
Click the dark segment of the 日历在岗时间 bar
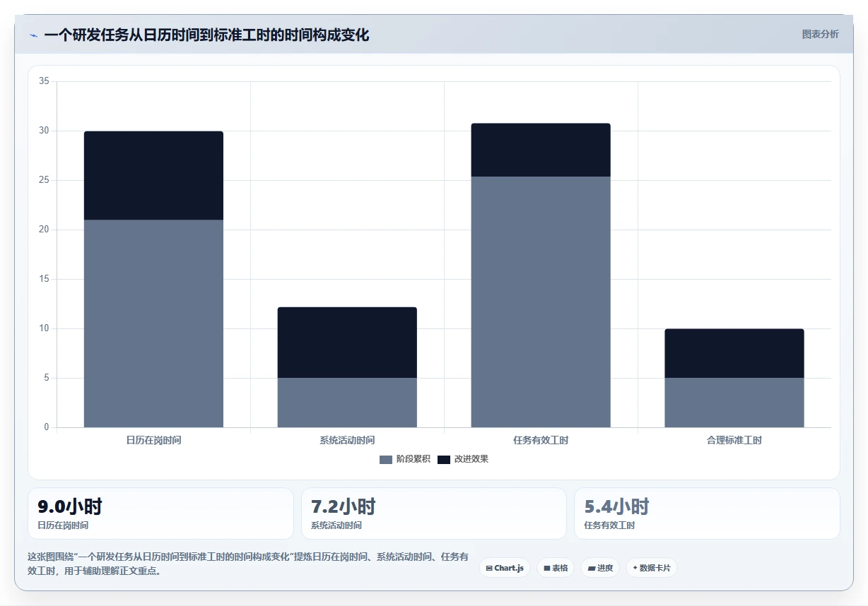click(x=153, y=175)
